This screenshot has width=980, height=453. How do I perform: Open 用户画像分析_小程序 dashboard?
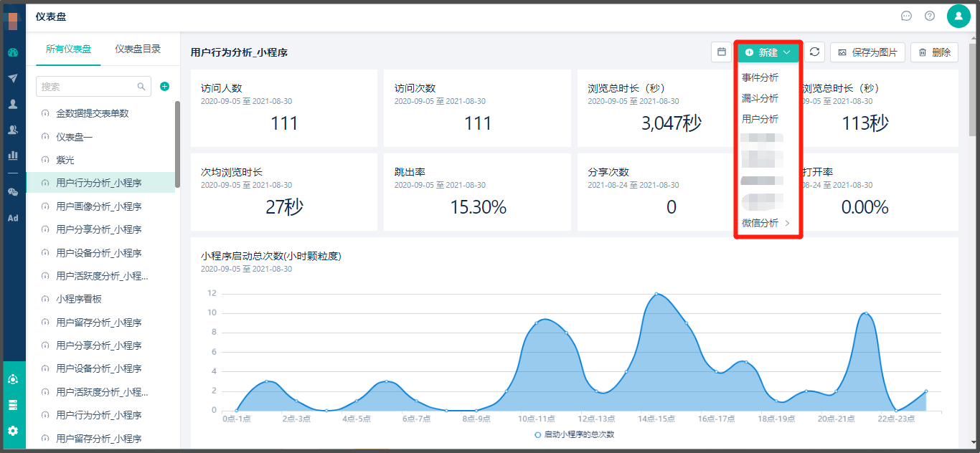point(100,206)
